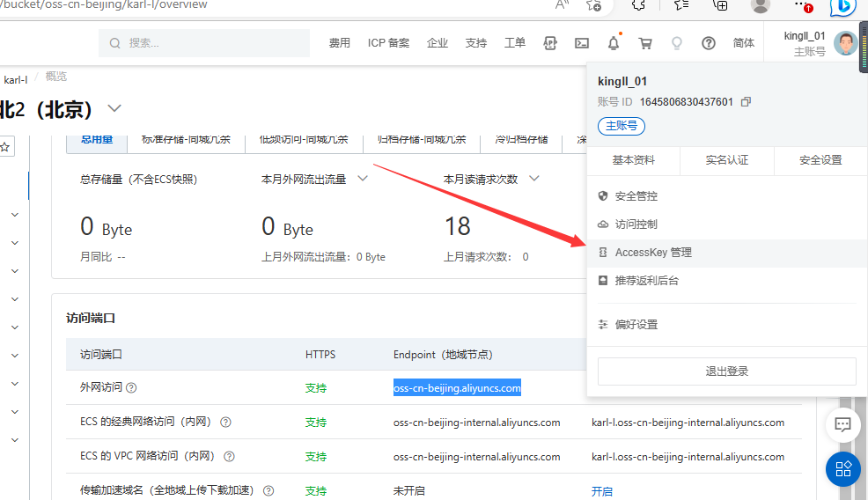Expand the second left sidebar chevron

coord(15,243)
